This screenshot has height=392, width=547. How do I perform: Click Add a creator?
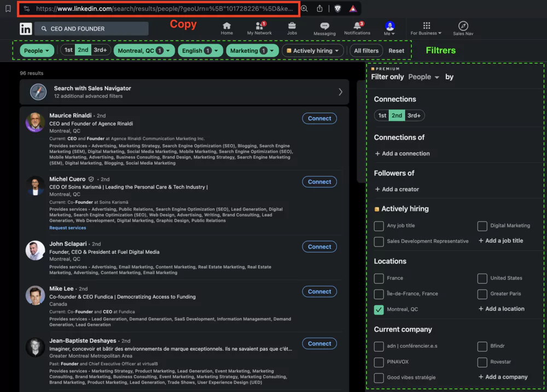point(397,189)
